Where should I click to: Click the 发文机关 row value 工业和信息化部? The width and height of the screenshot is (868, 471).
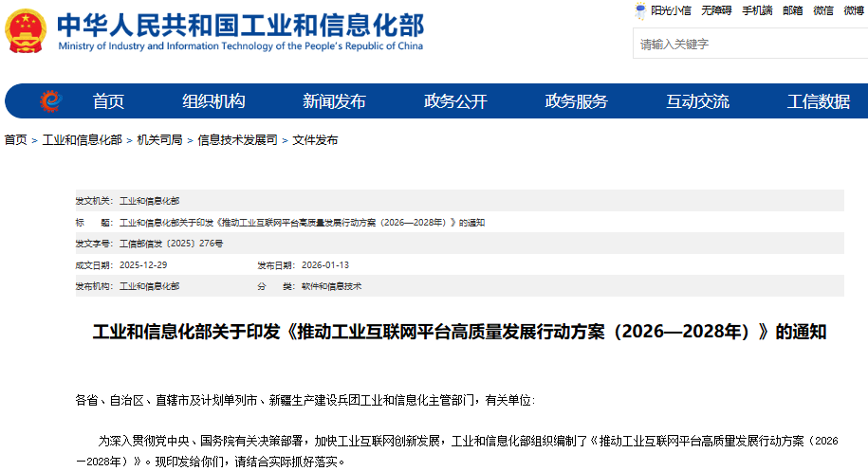(x=150, y=201)
